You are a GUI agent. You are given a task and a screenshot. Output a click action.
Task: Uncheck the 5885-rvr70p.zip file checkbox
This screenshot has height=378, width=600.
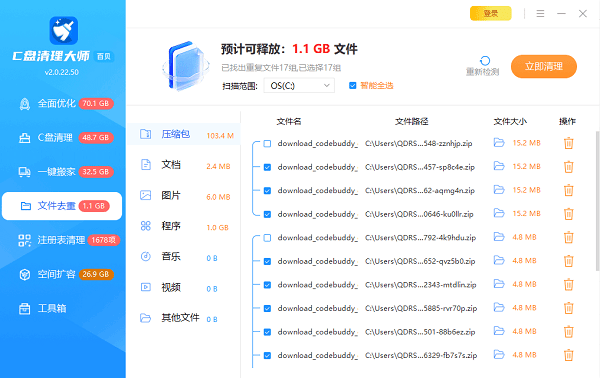267,308
